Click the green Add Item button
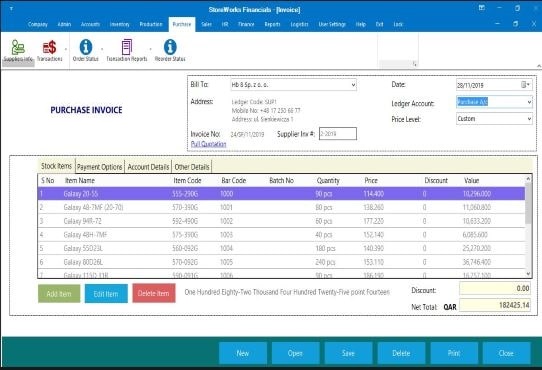 (59, 294)
